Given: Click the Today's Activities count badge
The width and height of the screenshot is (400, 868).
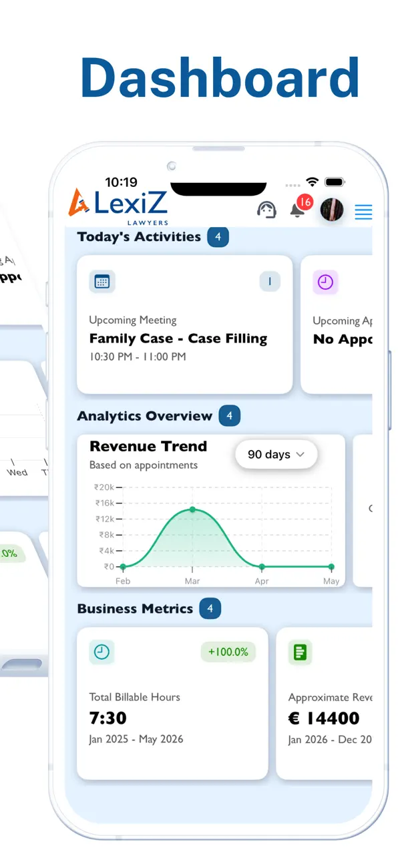Looking at the screenshot, I should click(x=218, y=237).
